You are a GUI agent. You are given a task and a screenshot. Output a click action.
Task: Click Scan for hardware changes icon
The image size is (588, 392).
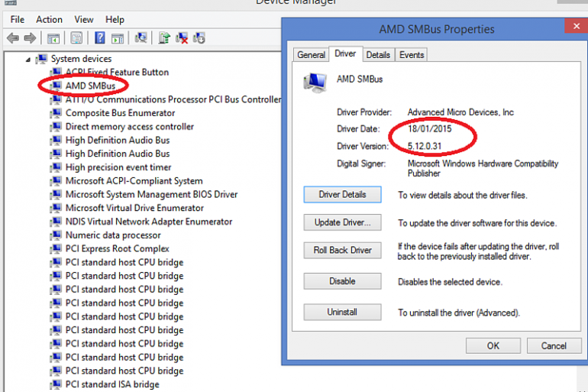(141, 37)
